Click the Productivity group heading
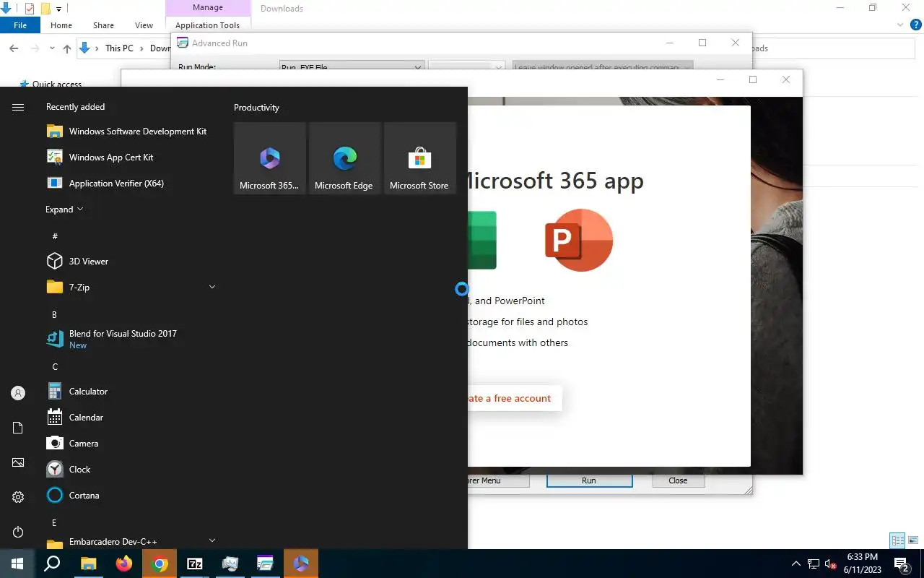Image resolution: width=924 pixels, height=578 pixels. (x=256, y=108)
